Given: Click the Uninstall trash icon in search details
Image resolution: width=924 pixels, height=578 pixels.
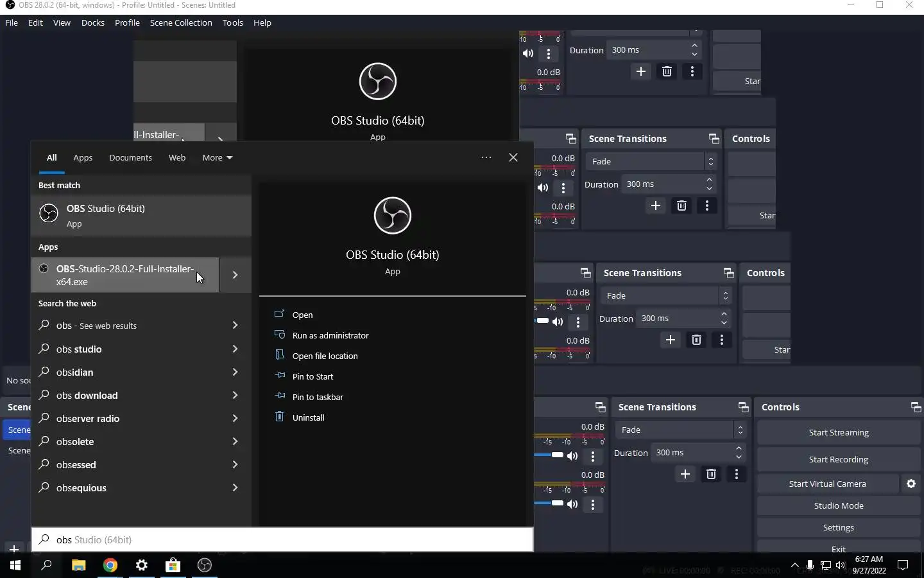Looking at the screenshot, I should (279, 417).
